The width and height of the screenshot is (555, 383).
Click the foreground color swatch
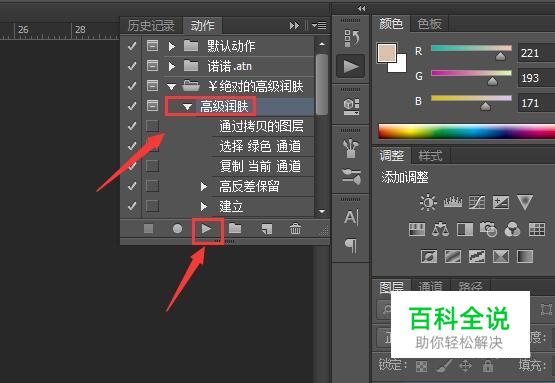(386, 52)
